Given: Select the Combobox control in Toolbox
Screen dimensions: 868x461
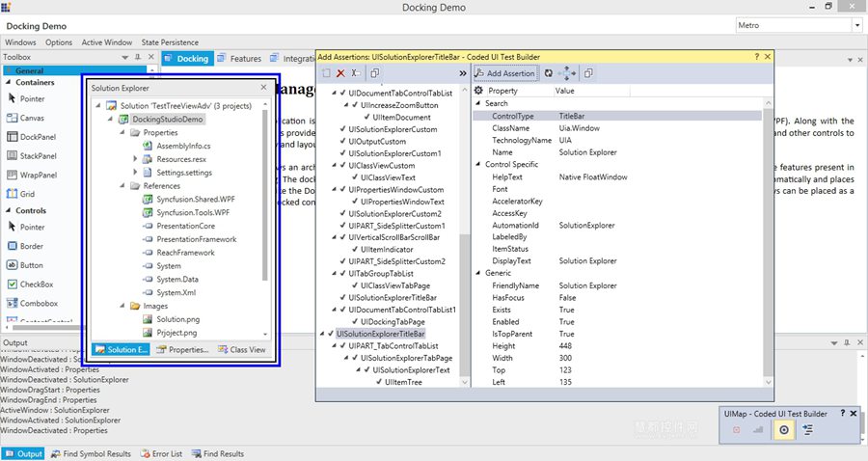Looking at the screenshot, I should pos(32,303).
